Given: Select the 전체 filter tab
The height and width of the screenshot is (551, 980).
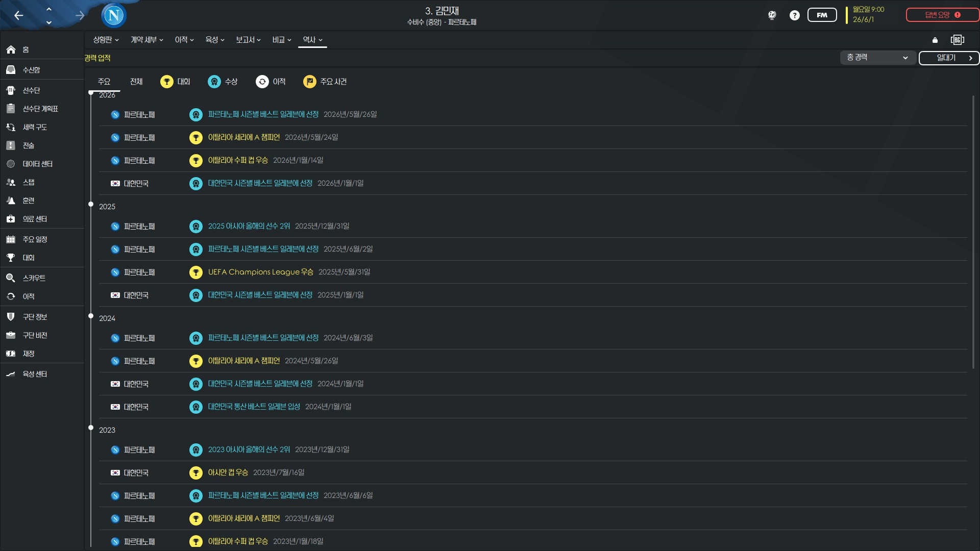Looking at the screenshot, I should tap(136, 82).
